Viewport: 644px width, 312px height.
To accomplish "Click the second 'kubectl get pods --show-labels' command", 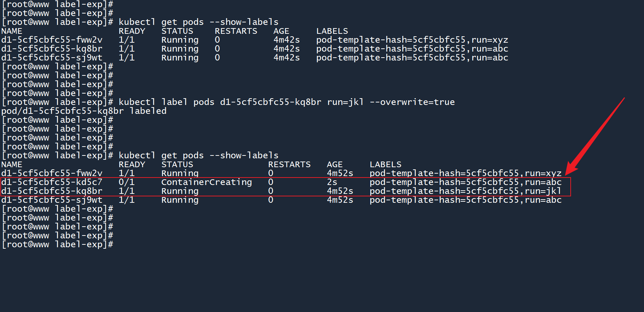I will [198, 155].
